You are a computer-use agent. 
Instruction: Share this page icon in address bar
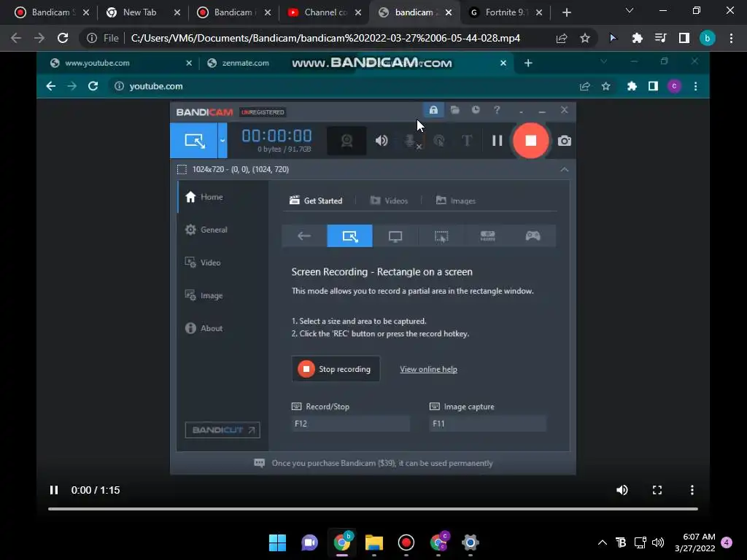point(562,38)
